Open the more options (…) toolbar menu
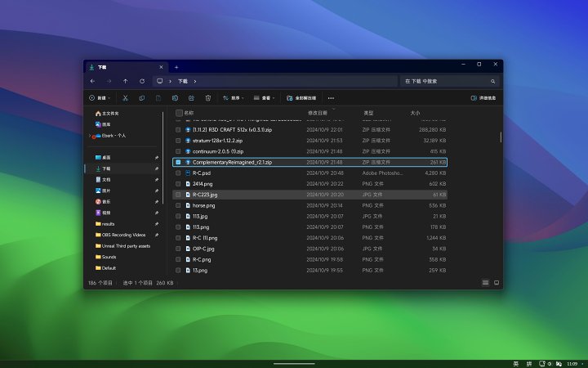This screenshot has height=368, width=588. 331,98
